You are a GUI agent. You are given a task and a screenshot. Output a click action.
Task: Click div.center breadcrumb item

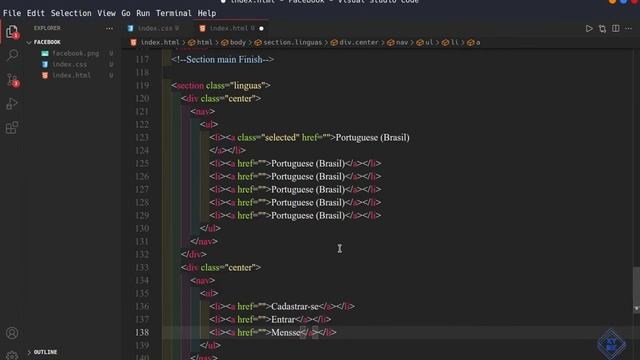click(359, 42)
